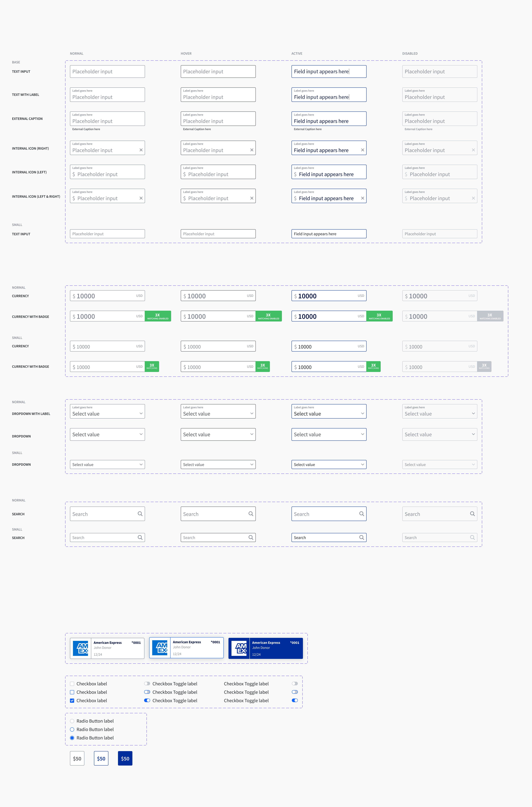Select the gray-bordered white American Express card
This screenshot has height=807, width=532.
tap(107, 649)
